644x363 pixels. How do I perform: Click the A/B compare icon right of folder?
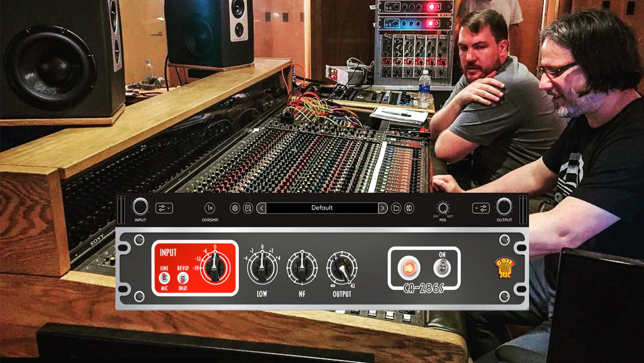409,208
